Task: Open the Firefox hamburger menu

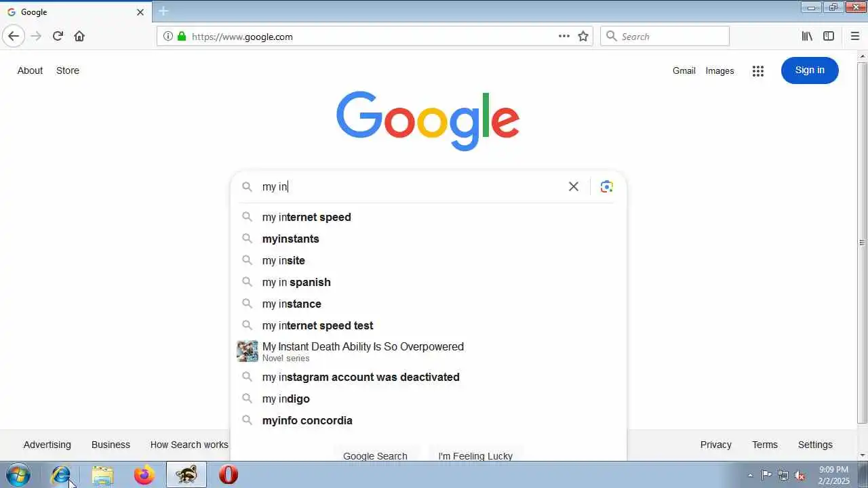Action: pos(854,36)
